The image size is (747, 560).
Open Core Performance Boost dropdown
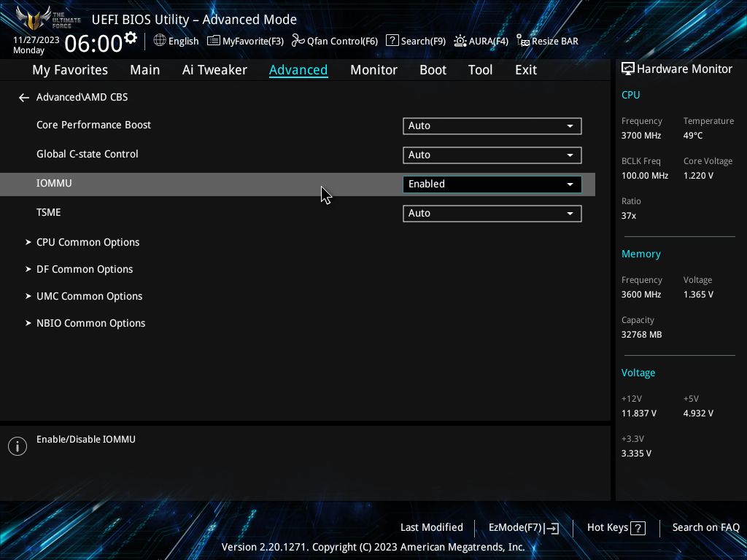(492, 126)
